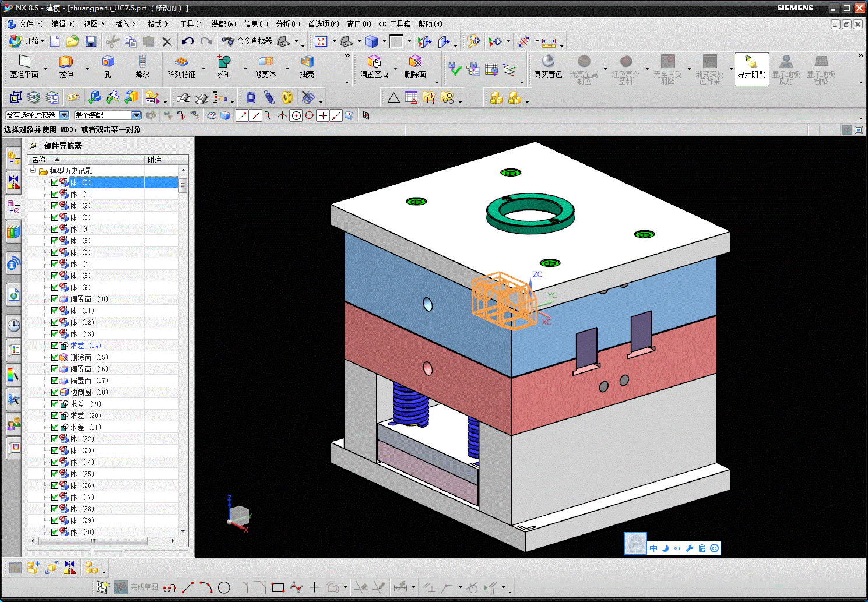Select the 抽壳 (Shell) tool icon
Screen dimensions: 868x602
307,61
